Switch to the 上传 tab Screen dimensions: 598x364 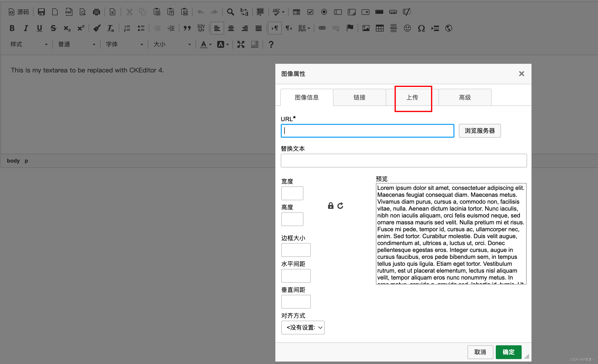412,97
